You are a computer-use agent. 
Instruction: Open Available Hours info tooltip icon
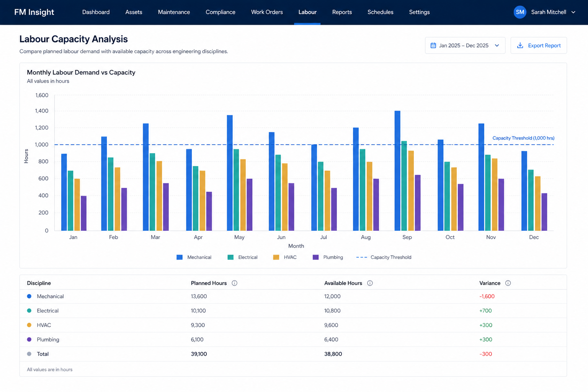click(x=370, y=283)
